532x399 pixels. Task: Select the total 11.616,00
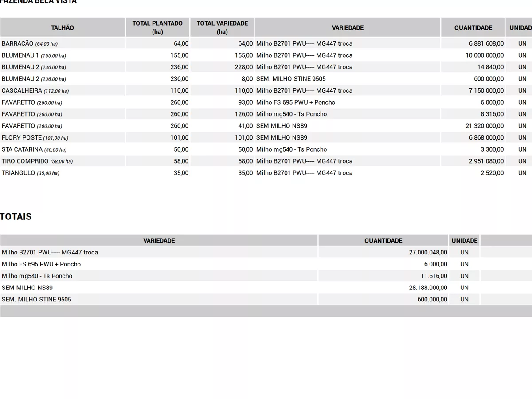[x=434, y=276]
